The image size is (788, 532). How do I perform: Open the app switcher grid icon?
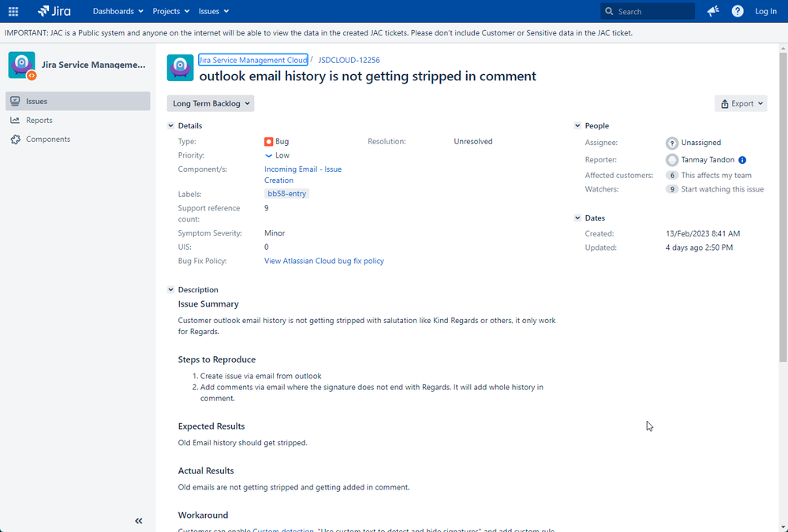(x=13, y=11)
